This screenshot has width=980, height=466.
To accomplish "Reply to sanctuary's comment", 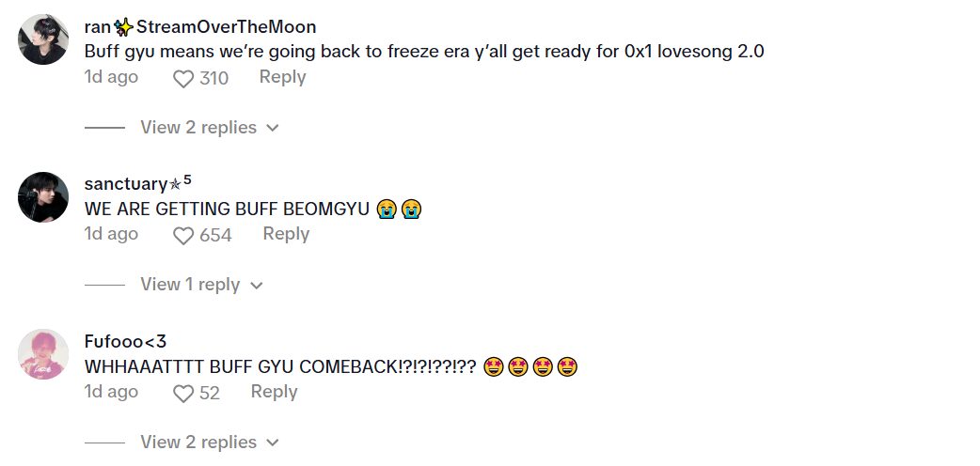I will tap(286, 234).
